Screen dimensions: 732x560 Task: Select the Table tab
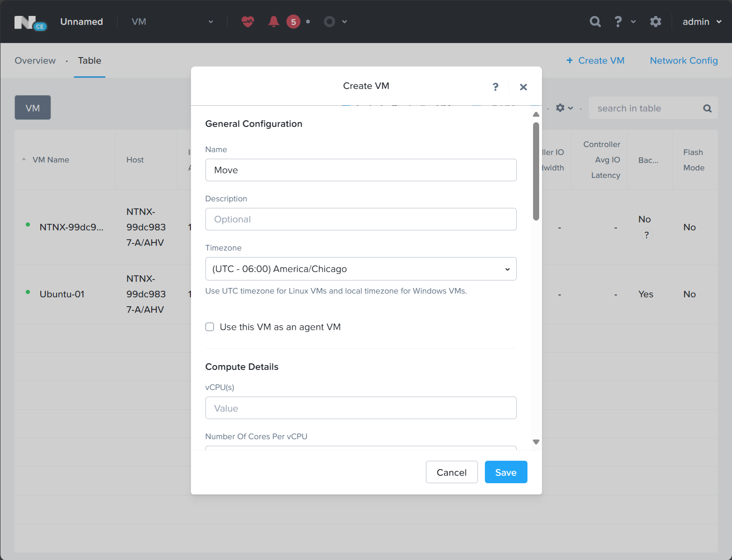click(x=89, y=60)
